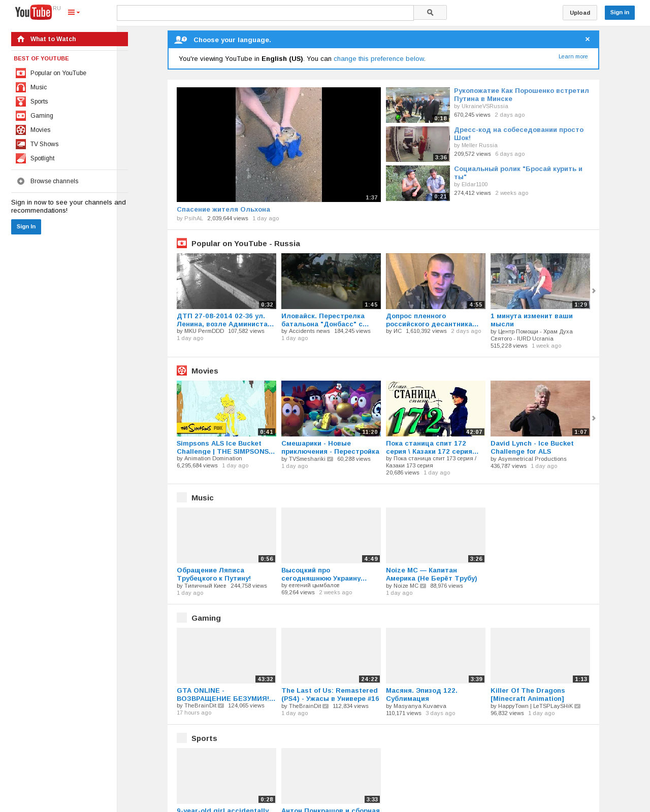Click the Upload button
The width and height of the screenshot is (650, 812).
pyautogui.click(x=580, y=13)
